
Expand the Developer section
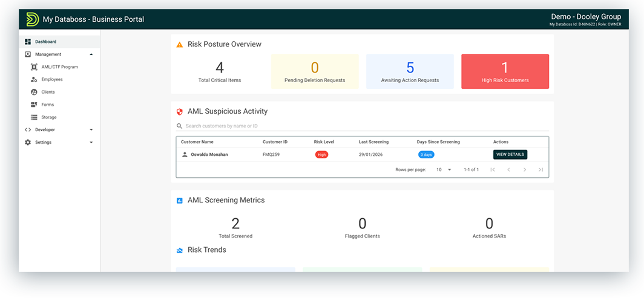click(91, 130)
